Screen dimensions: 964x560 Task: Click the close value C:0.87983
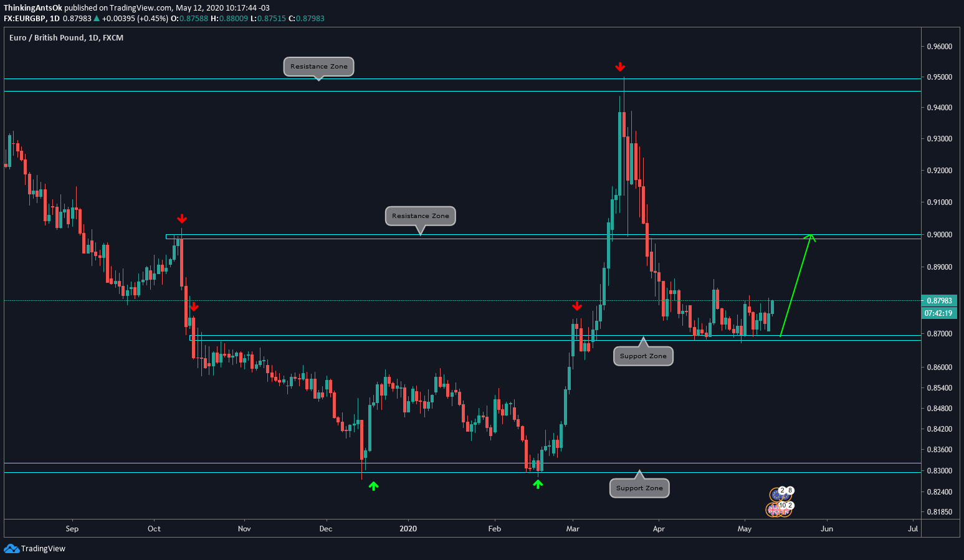pyautogui.click(x=307, y=19)
